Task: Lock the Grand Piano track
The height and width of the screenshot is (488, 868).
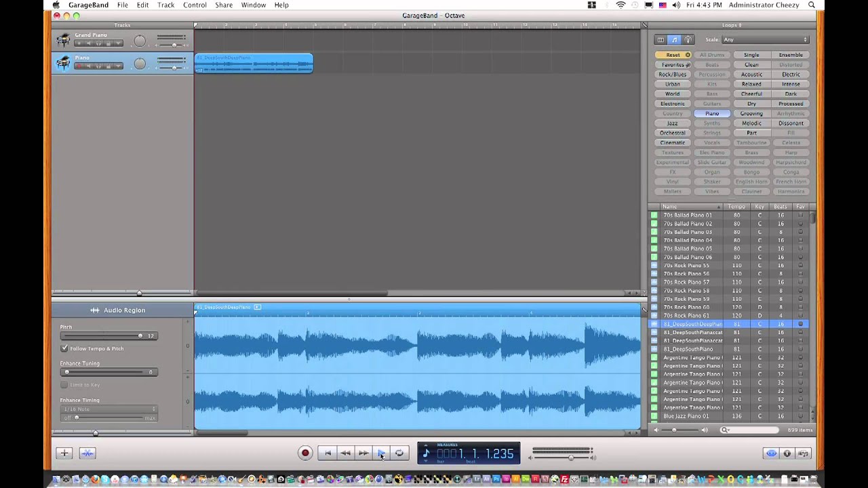Action: [x=108, y=44]
